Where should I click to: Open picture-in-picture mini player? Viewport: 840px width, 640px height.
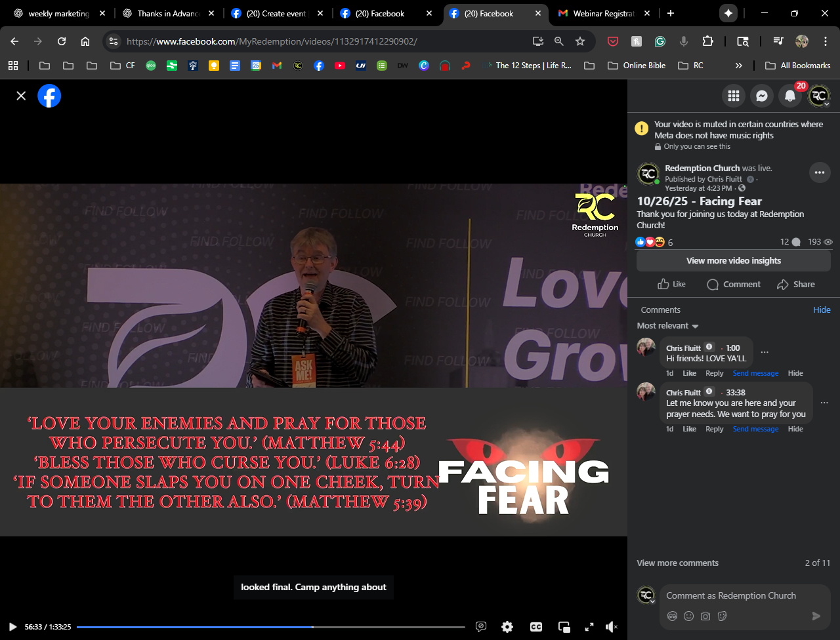[x=564, y=627]
